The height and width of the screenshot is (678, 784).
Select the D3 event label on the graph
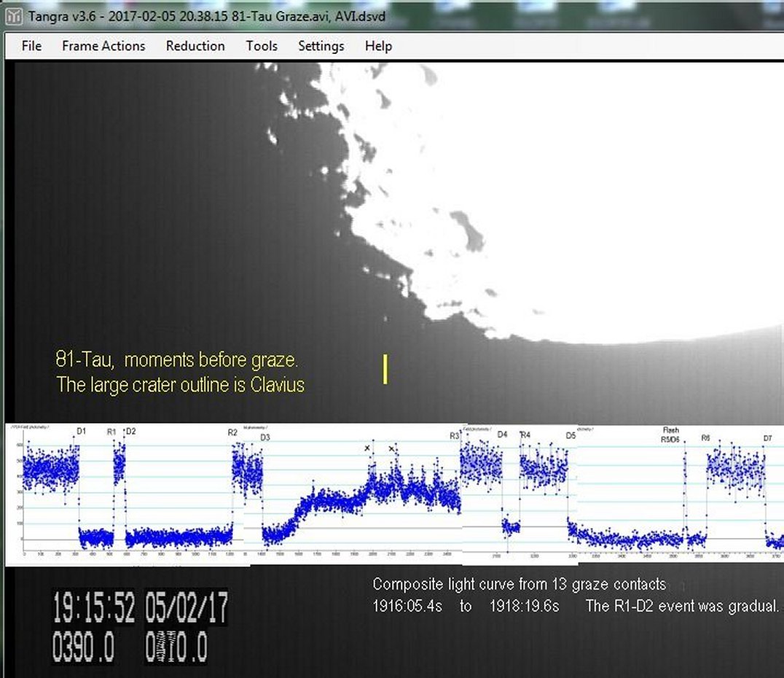264,437
